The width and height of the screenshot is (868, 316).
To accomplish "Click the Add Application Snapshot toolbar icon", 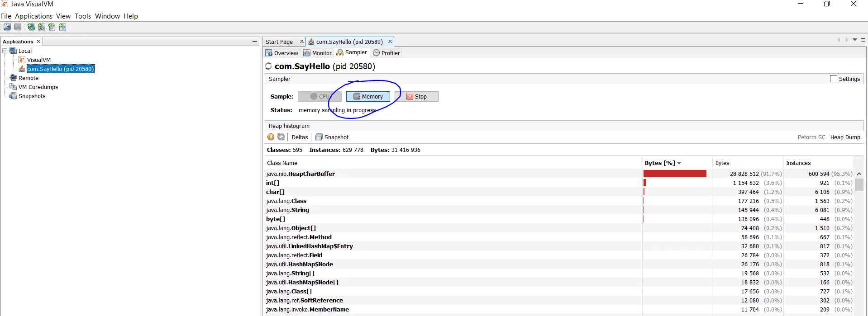I will pyautogui.click(x=62, y=27).
